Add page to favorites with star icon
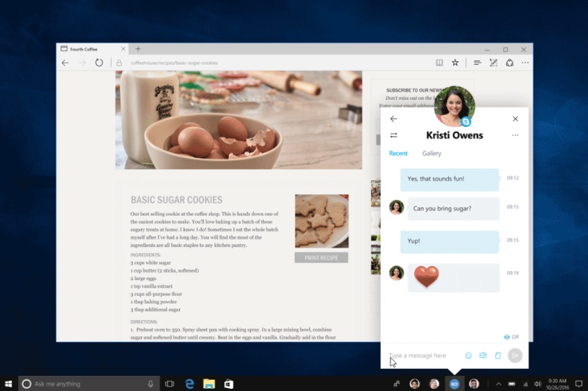 click(x=455, y=63)
